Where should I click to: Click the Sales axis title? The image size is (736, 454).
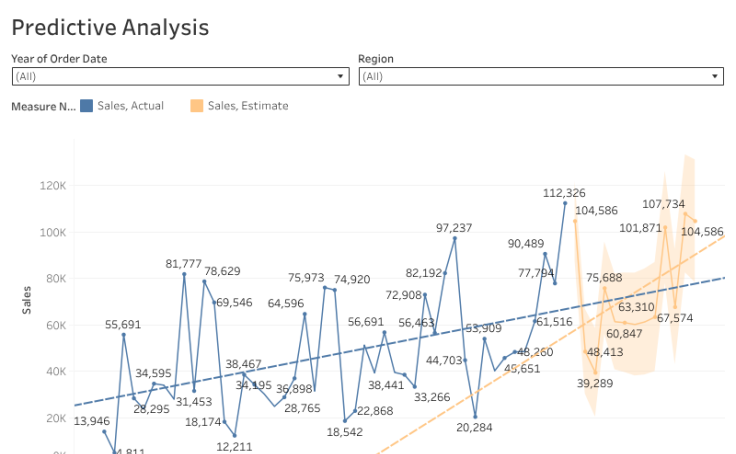pos(28,298)
